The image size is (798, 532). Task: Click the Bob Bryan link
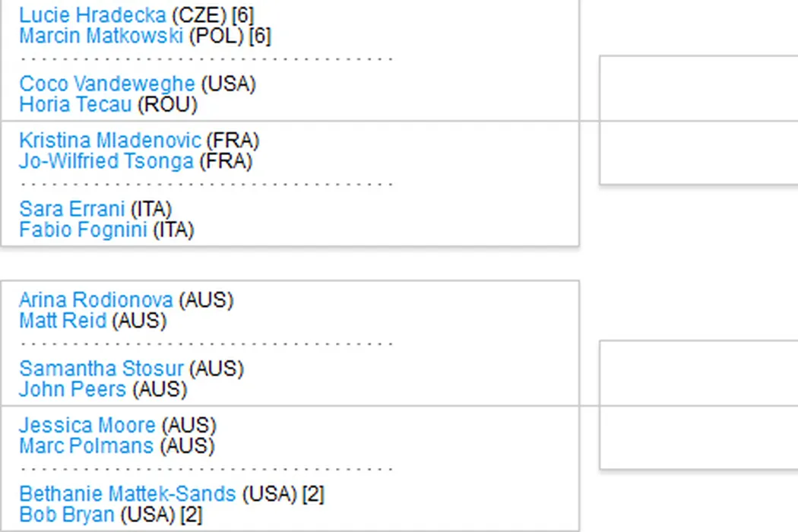[66, 515]
